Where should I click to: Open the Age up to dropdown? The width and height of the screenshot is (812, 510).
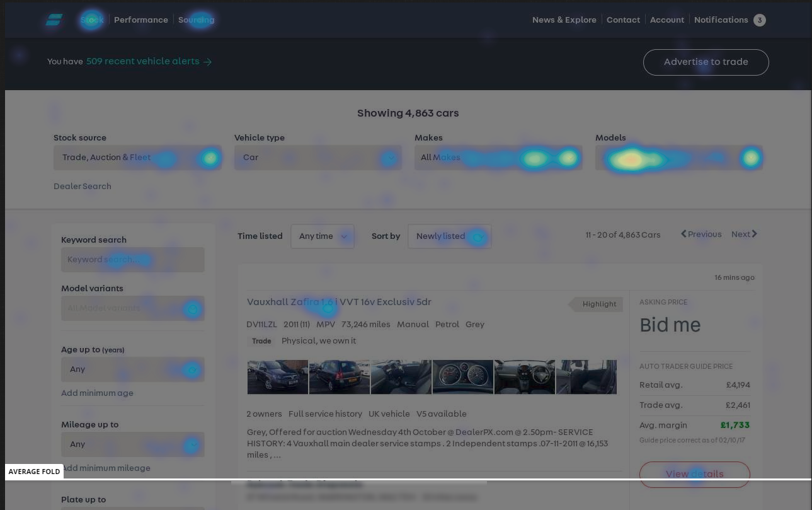pyautogui.click(x=132, y=369)
